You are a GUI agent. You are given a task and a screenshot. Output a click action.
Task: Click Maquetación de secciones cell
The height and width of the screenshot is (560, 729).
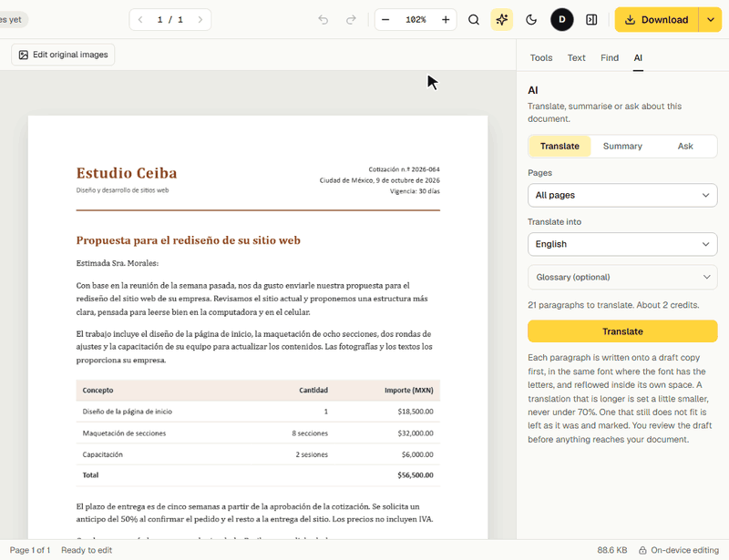[x=124, y=433]
